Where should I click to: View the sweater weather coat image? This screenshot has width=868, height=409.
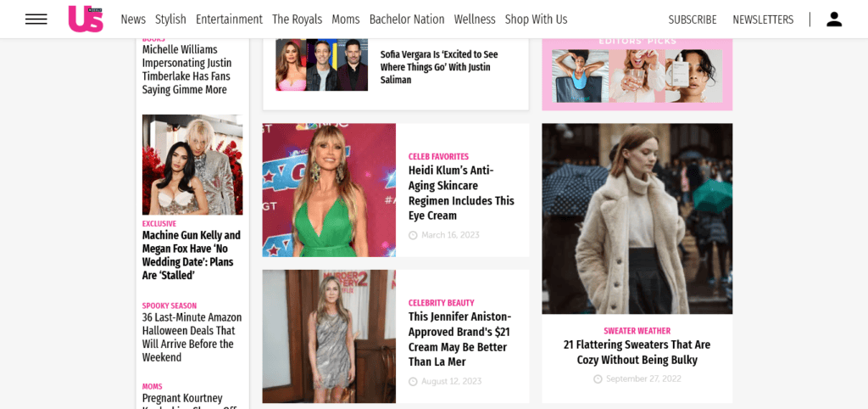637,218
